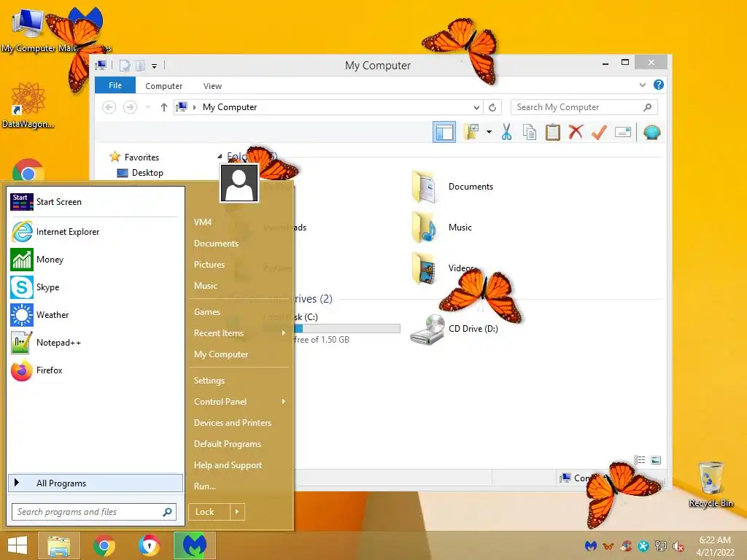Switch to details view icon in the status corner
The height and width of the screenshot is (560, 747).
pos(639,460)
